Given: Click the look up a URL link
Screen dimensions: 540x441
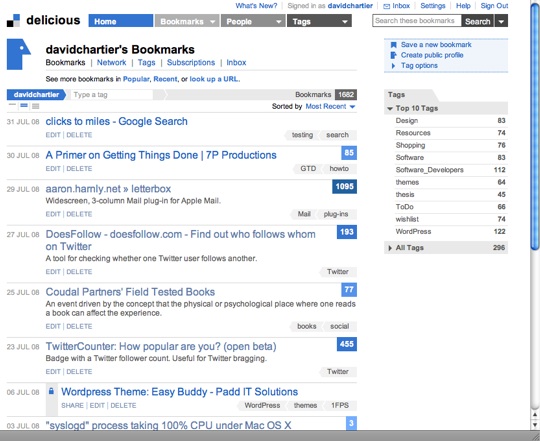Looking at the screenshot, I should pyautogui.click(x=214, y=79).
